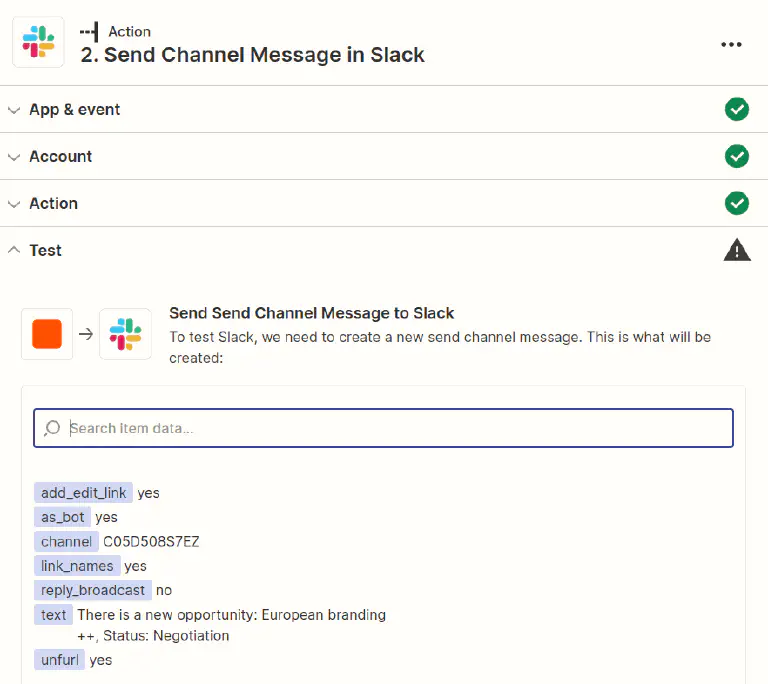
Task: Select the channel field tag
Action: click(x=66, y=541)
